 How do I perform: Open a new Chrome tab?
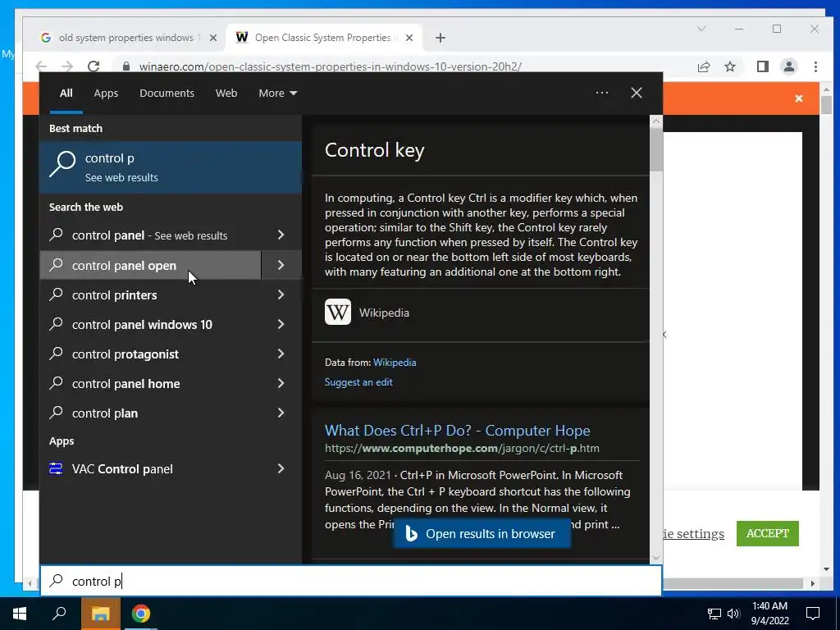[x=441, y=38]
